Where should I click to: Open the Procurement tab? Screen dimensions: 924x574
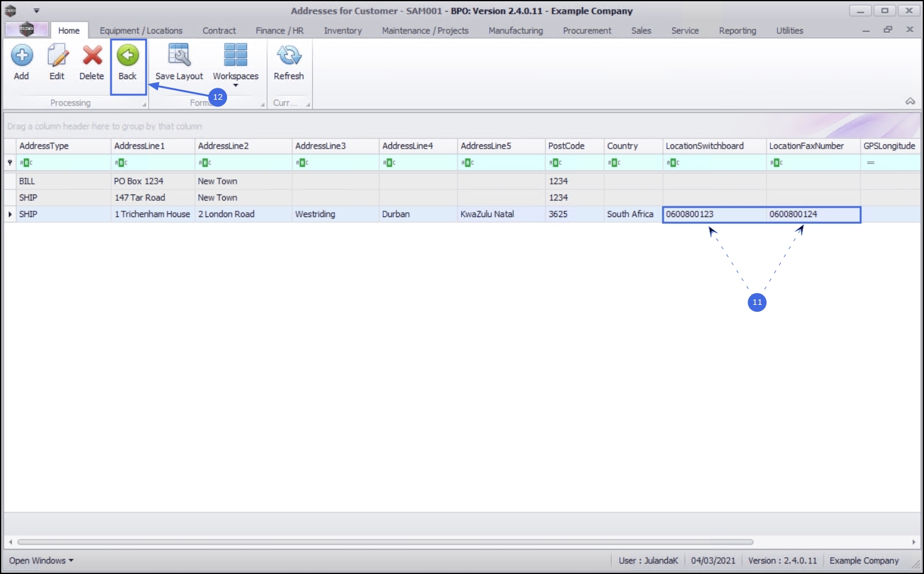click(x=587, y=30)
